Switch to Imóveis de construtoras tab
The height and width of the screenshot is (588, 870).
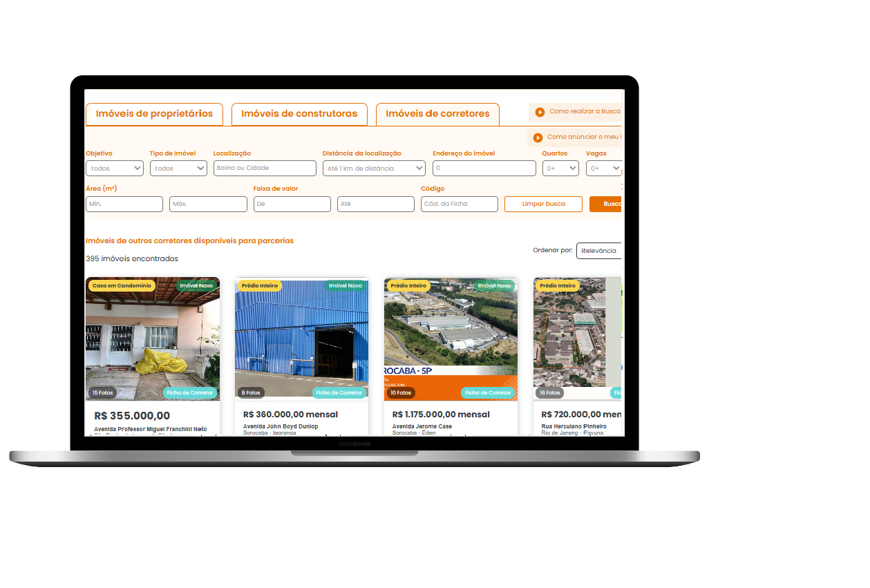[299, 114]
